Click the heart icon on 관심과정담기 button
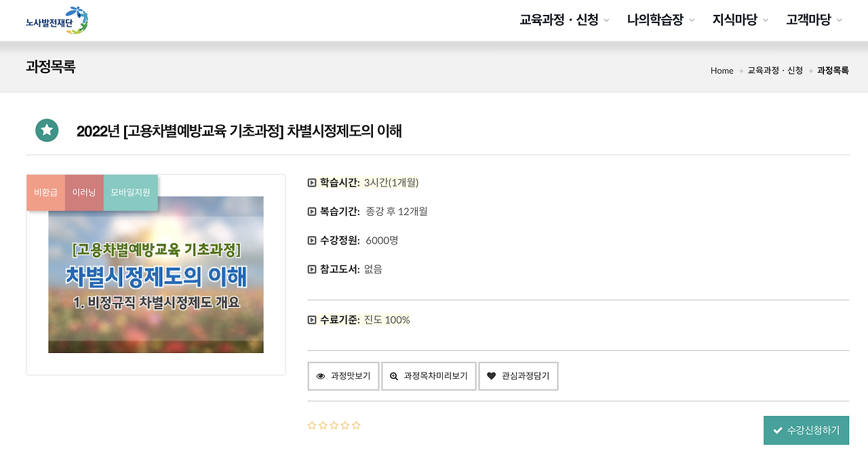The image size is (868, 452). [491, 376]
